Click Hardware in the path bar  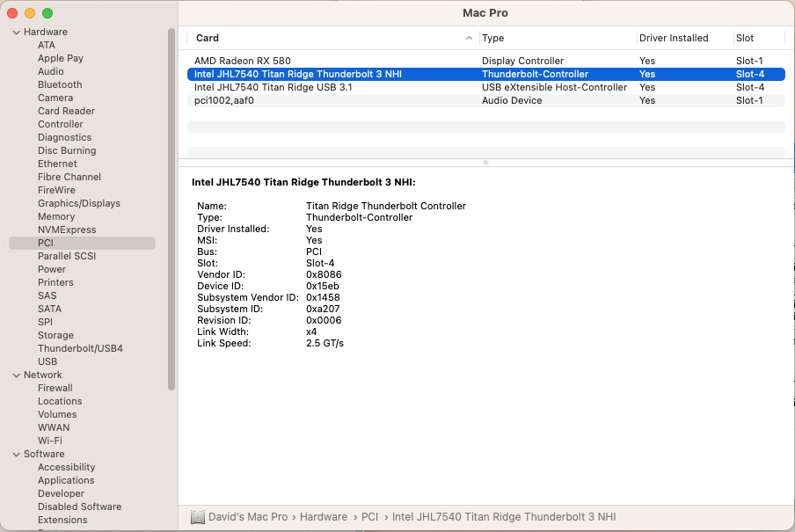[324, 517]
